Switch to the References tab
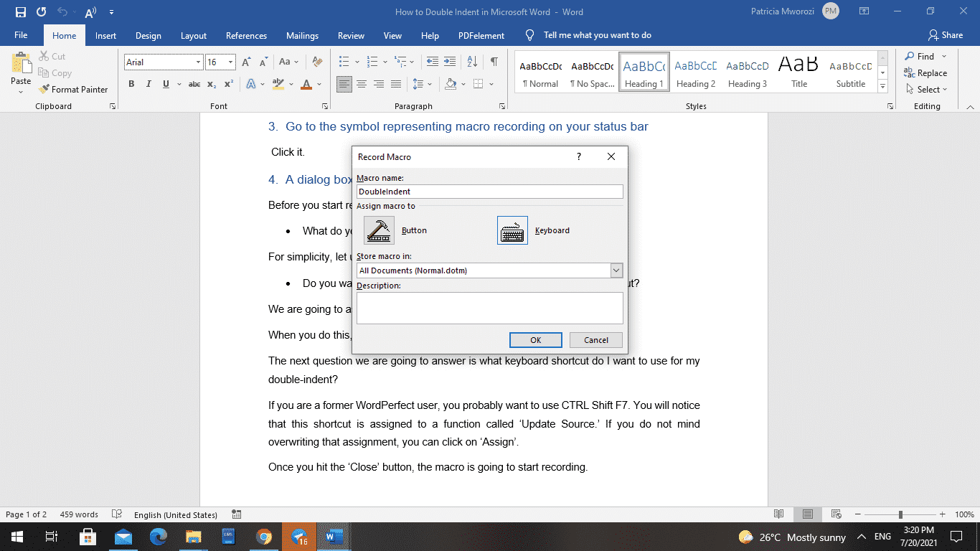This screenshot has width=980, height=551. click(246, 36)
